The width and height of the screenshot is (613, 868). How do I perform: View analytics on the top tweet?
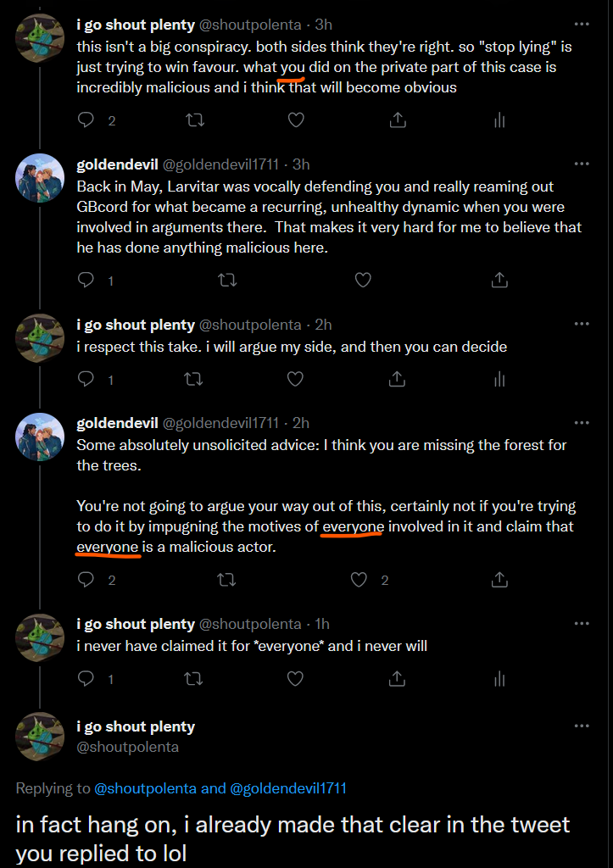tap(499, 120)
